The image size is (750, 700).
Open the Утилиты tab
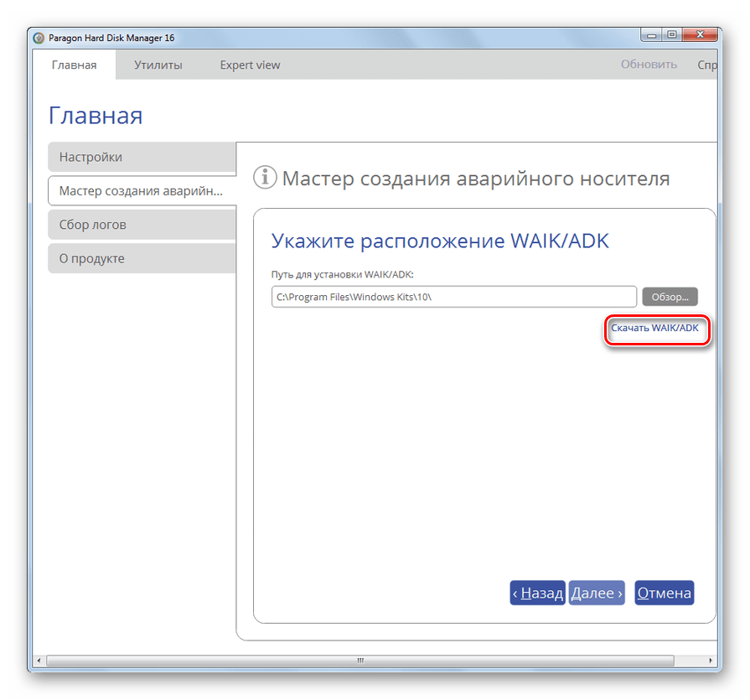(158, 65)
